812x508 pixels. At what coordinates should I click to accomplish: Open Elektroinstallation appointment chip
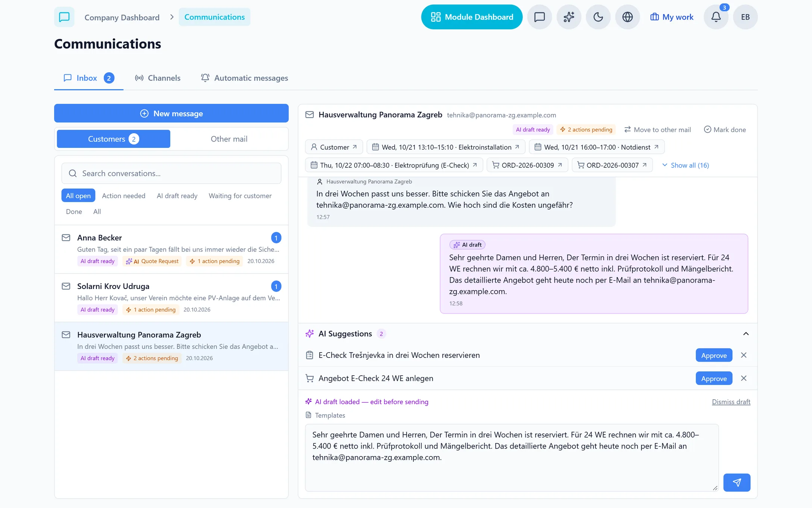pos(445,147)
